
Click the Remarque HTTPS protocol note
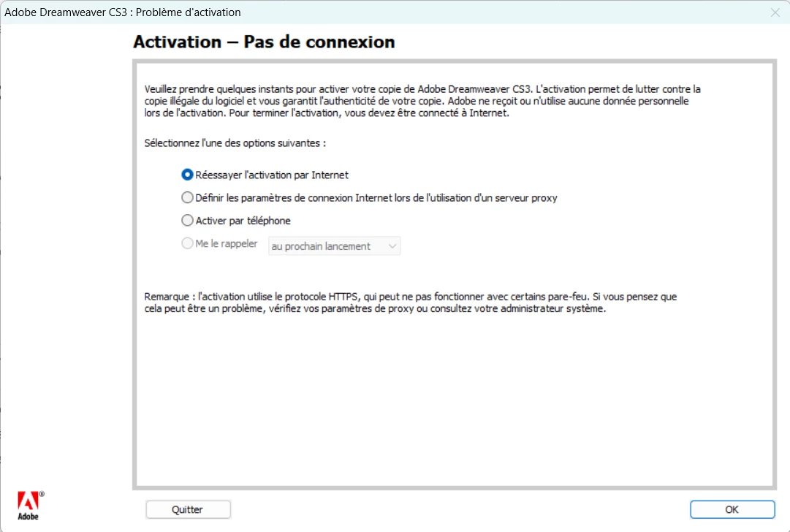tap(410, 303)
